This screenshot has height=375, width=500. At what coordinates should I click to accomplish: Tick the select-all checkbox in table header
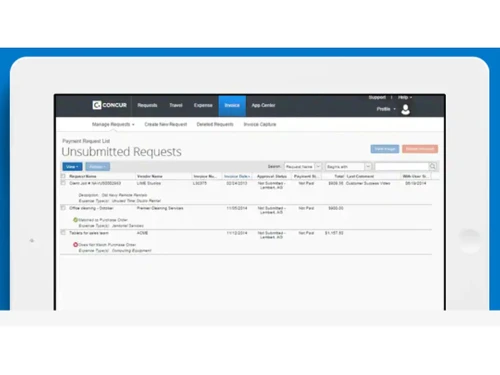(63, 176)
